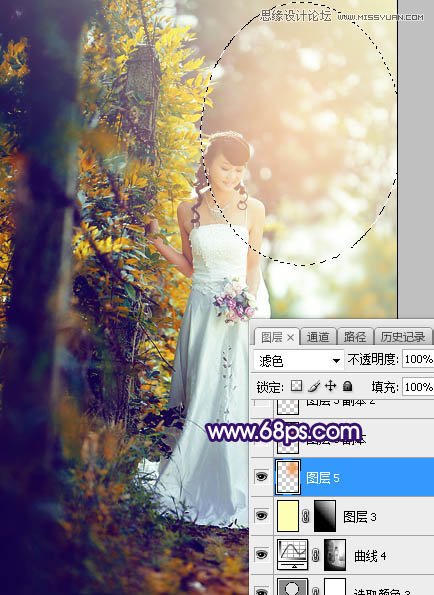Lock all padlock icon
Viewport: 434px width, 595px height.
(x=347, y=386)
